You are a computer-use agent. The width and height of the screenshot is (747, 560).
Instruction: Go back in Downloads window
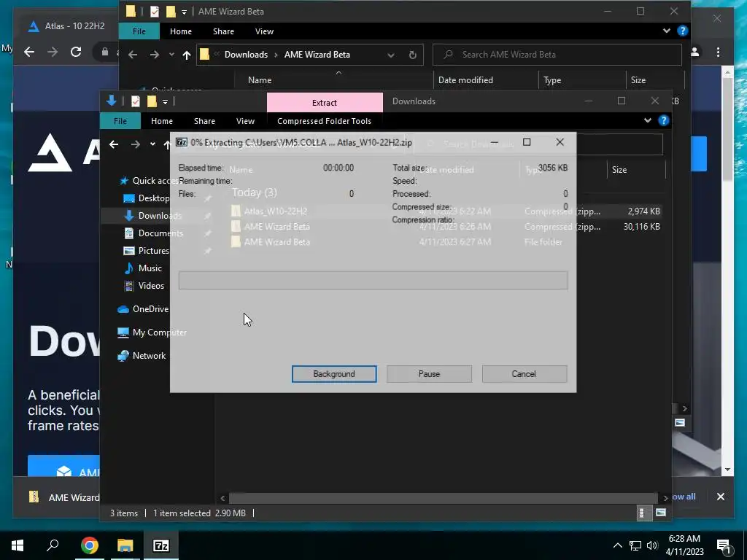(x=113, y=144)
